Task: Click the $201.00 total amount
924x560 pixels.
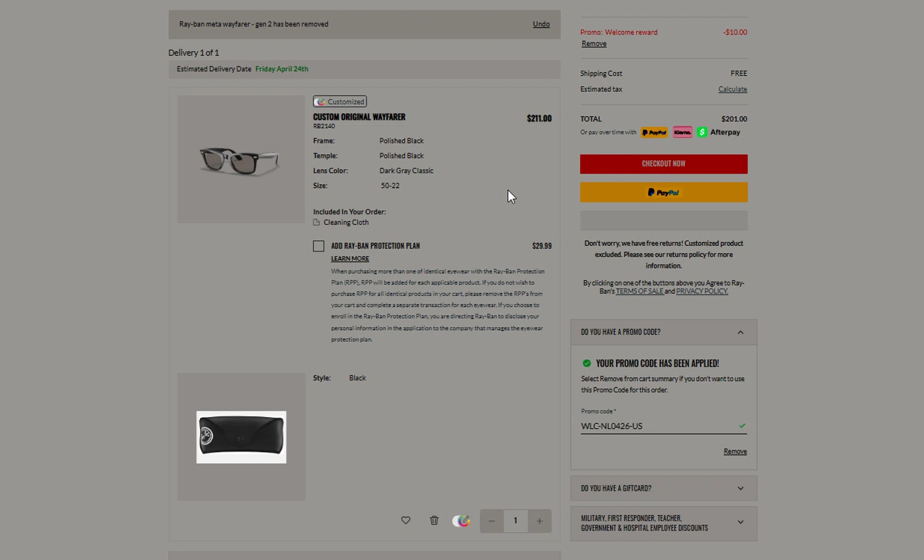Action: [734, 119]
